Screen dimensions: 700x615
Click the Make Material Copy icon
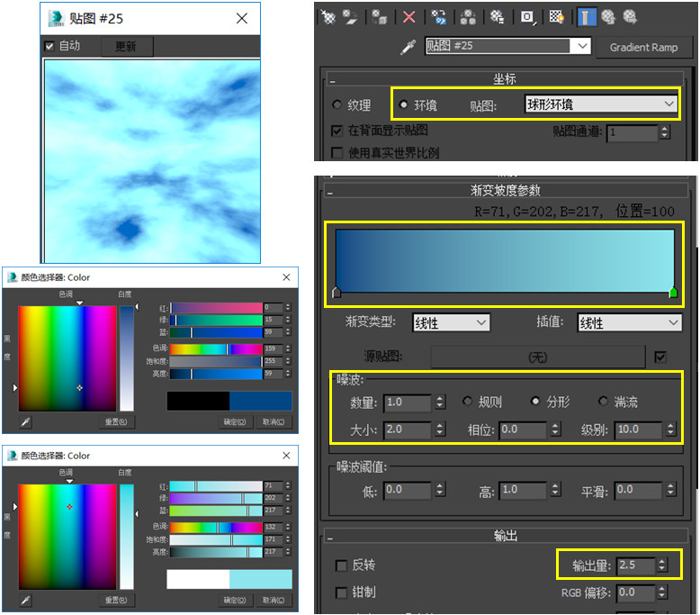[x=439, y=17]
